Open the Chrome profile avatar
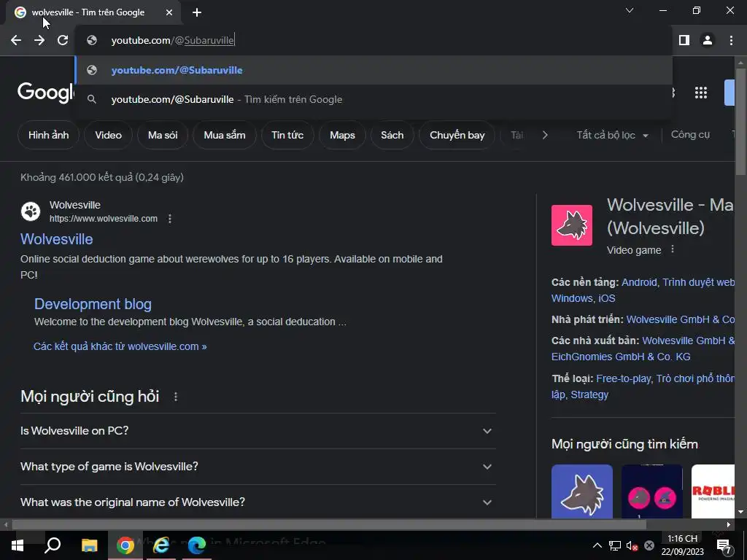This screenshot has width=747, height=560. 708,40
